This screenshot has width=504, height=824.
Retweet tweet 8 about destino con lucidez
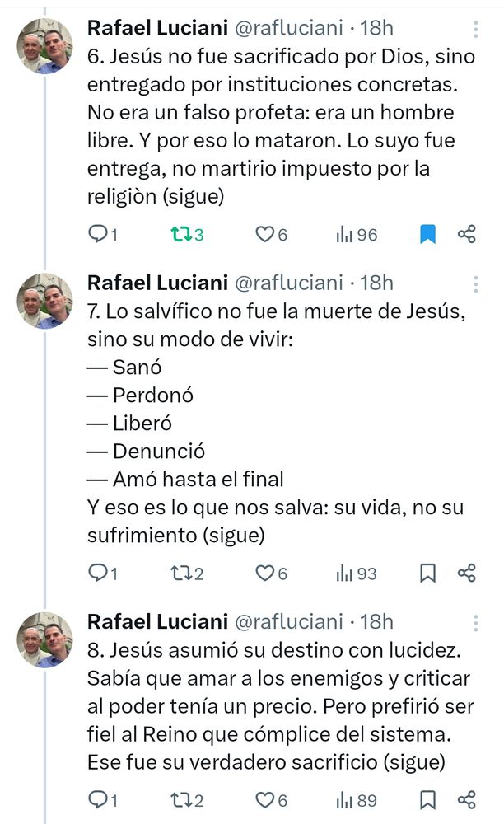pos(180,799)
